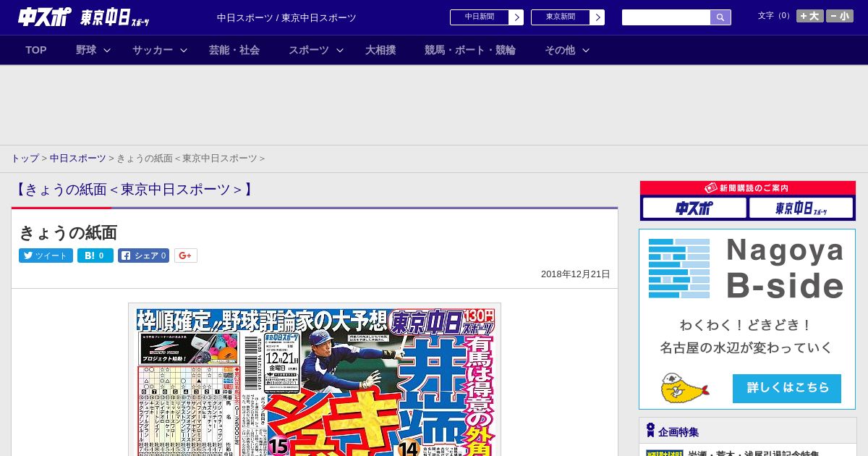Click the magnifier search button
This screenshot has width=868, height=456.
tap(720, 17)
